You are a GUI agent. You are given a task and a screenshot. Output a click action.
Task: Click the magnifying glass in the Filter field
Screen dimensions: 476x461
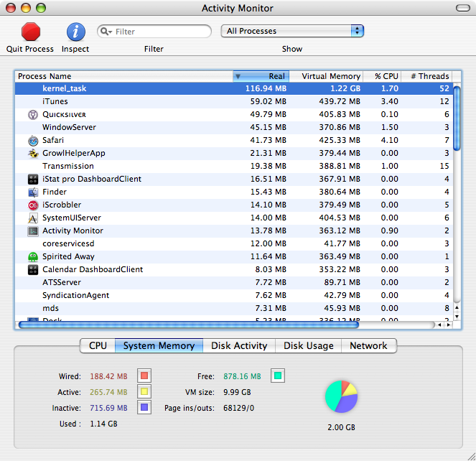pyautogui.click(x=104, y=32)
